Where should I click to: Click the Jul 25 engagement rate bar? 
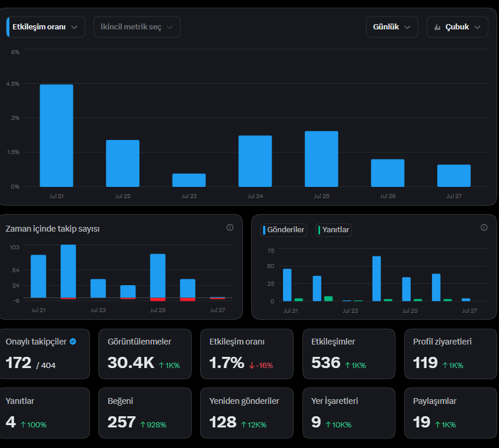pos(321,159)
